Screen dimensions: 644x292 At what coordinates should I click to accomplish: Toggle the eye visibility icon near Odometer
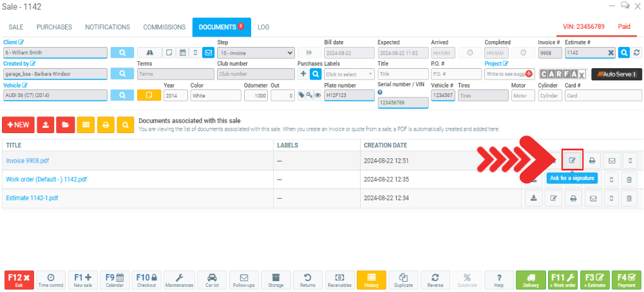point(317,95)
